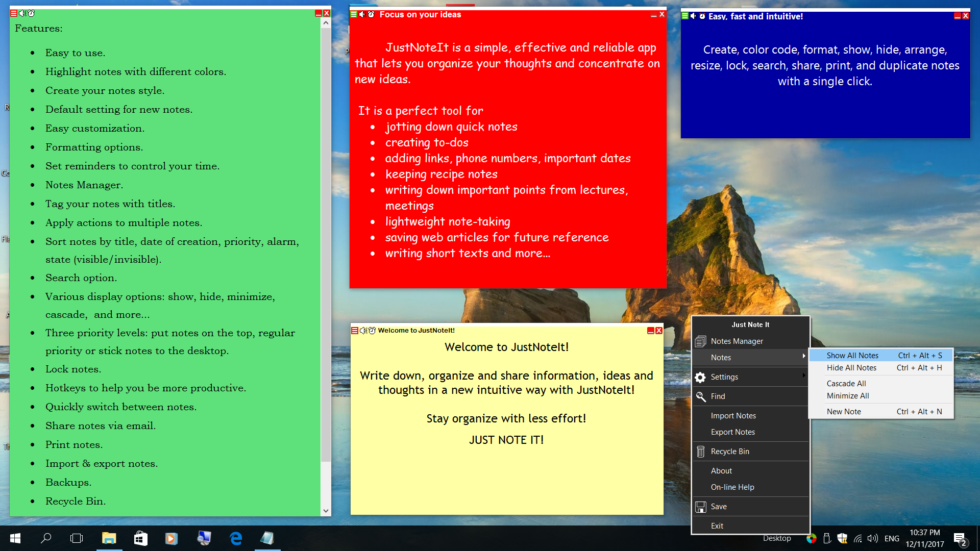Click the Settings gear icon

point(703,377)
